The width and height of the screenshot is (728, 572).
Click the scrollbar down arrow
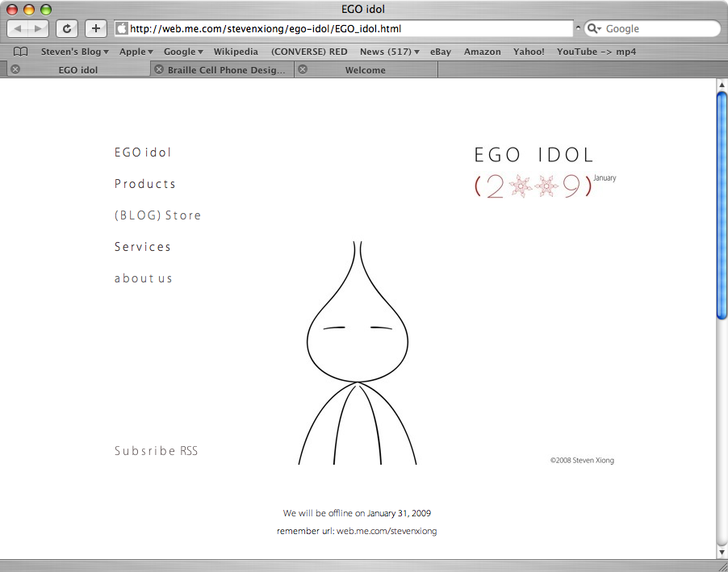(x=722, y=553)
